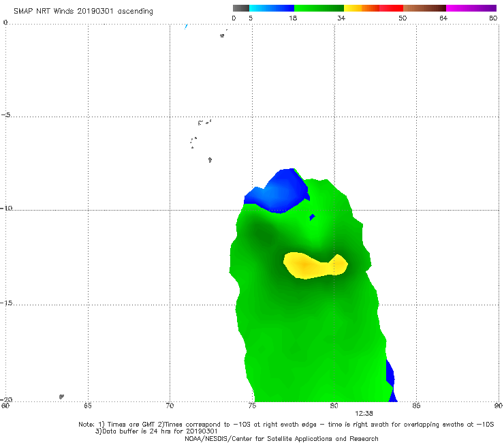Pick the yellow-orange segment of the color bar
The image size is (504, 443).
point(362,8)
